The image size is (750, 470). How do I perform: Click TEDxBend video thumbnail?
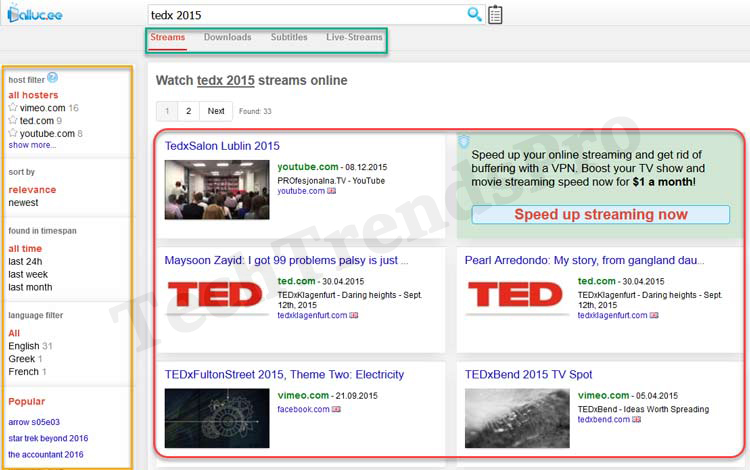pos(517,418)
